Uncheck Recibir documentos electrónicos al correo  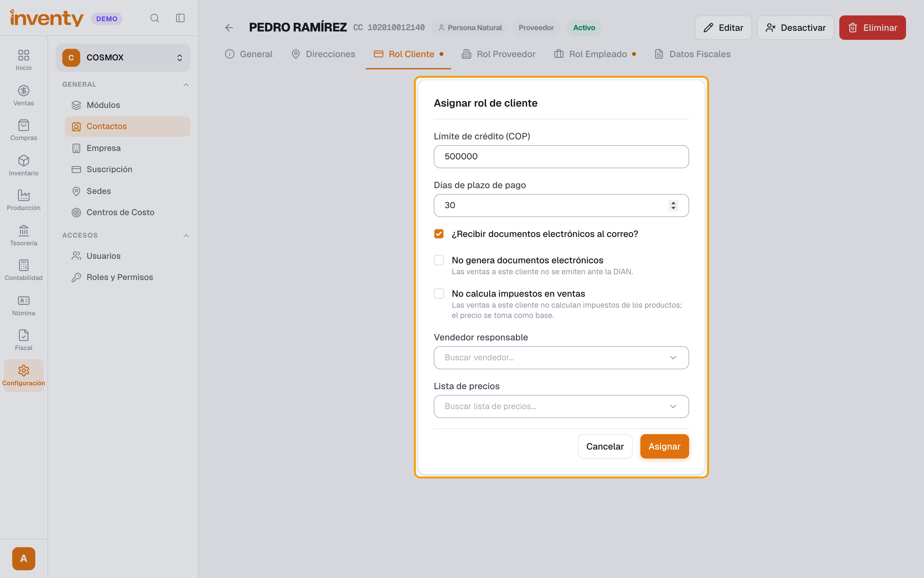click(x=439, y=234)
